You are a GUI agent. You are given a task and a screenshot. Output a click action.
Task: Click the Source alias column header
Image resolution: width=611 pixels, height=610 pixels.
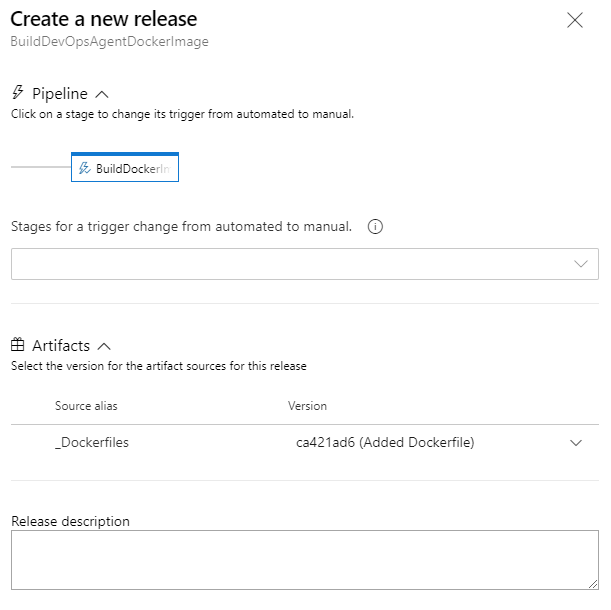pyautogui.click(x=86, y=406)
